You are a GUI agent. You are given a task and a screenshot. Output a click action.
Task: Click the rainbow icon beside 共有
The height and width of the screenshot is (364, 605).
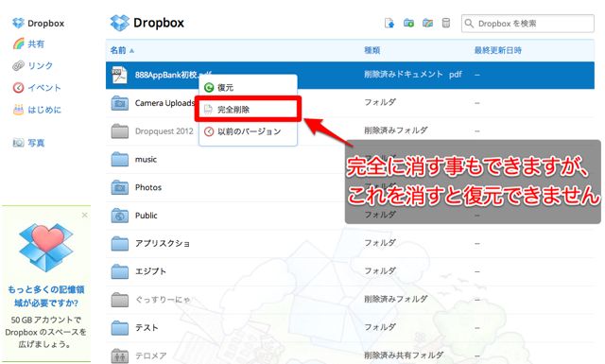(18, 44)
